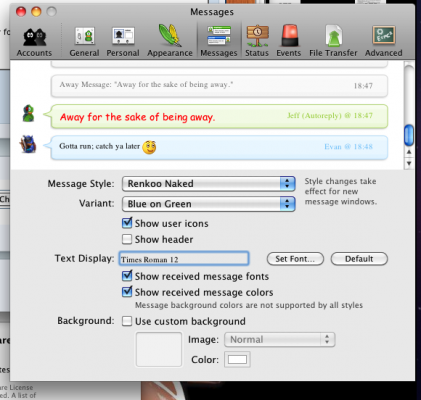Open the General preferences pane
Viewport: 421px width, 400px height.
pyautogui.click(x=84, y=41)
